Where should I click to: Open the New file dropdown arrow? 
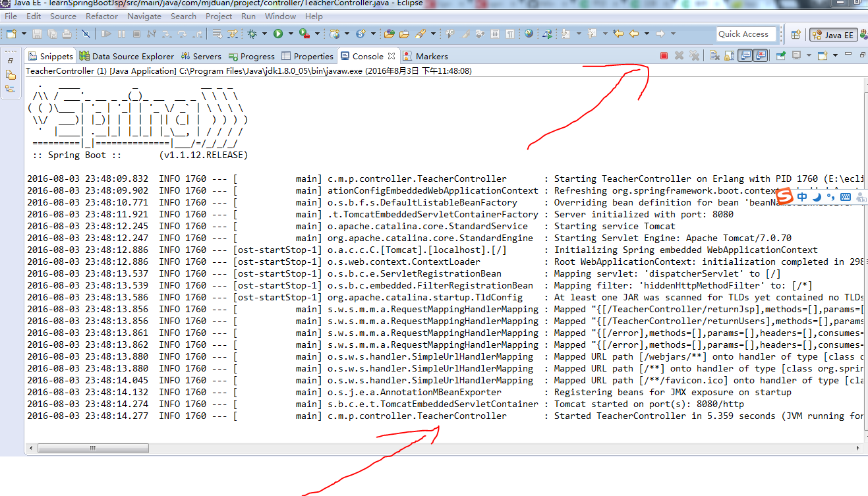24,34
